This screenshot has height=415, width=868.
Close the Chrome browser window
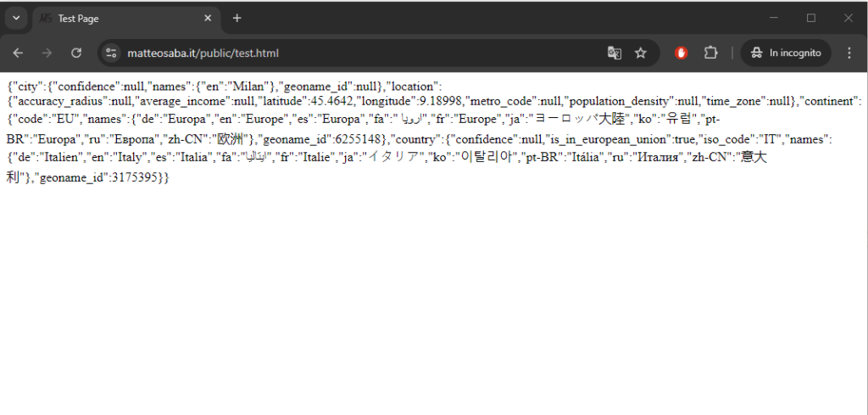point(848,18)
